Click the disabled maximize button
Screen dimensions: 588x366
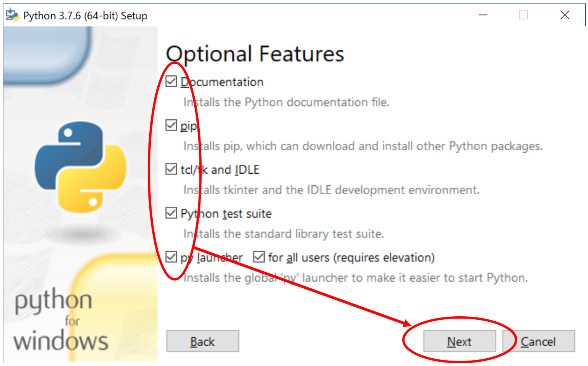pyautogui.click(x=523, y=15)
